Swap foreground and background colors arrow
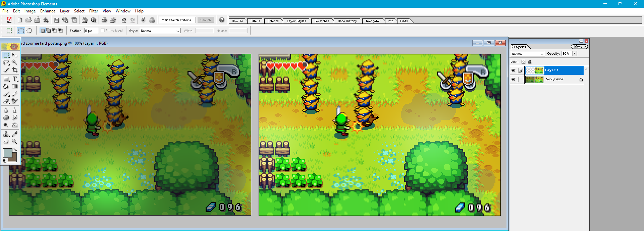644x231 pixels. point(15,150)
